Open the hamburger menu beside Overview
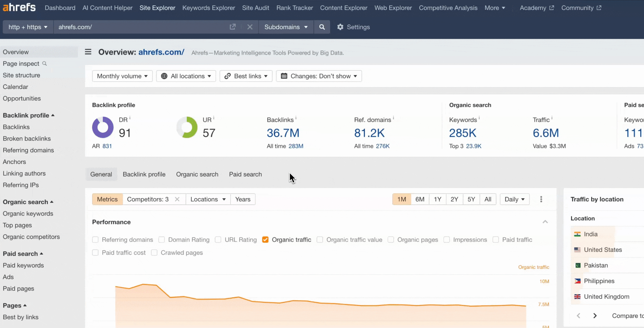 tap(88, 52)
